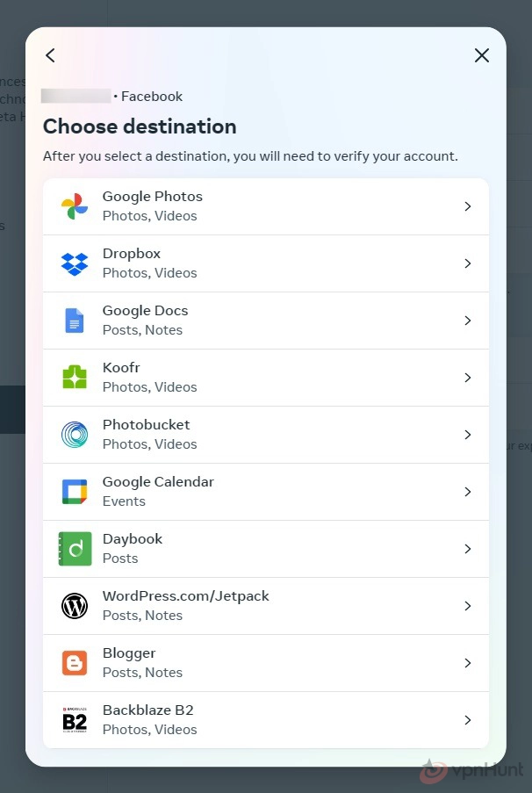The image size is (532, 793).
Task: Click the Google Calendar icon
Action: [x=75, y=492]
